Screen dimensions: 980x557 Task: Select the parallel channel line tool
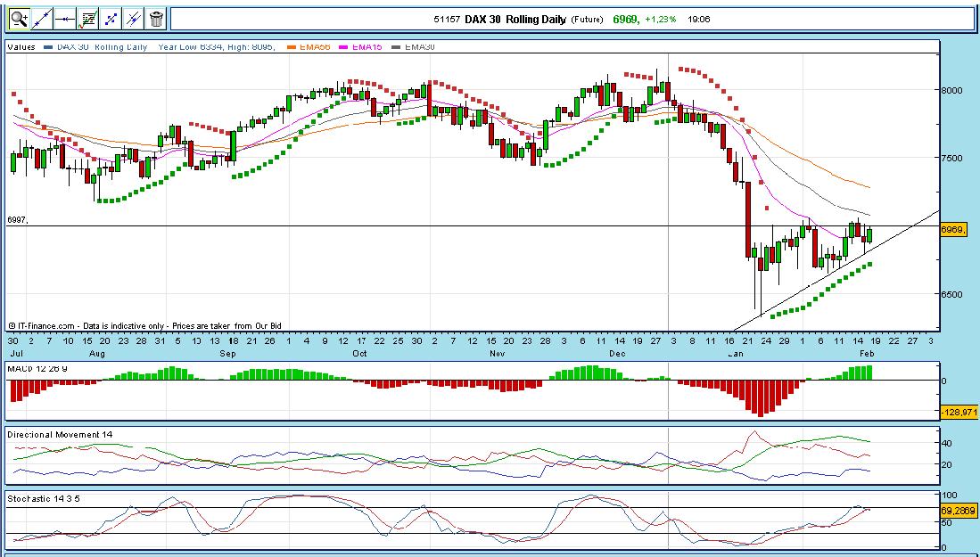point(134,19)
